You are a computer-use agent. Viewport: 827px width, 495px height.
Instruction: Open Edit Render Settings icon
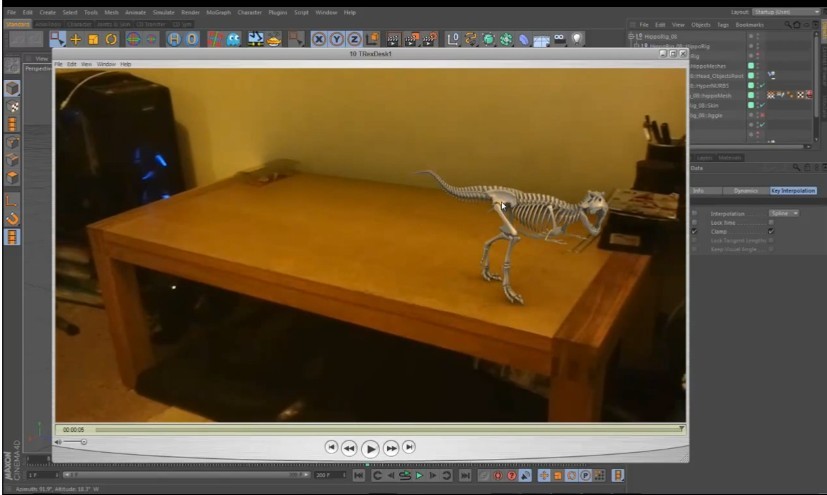pyautogui.click(x=430, y=40)
